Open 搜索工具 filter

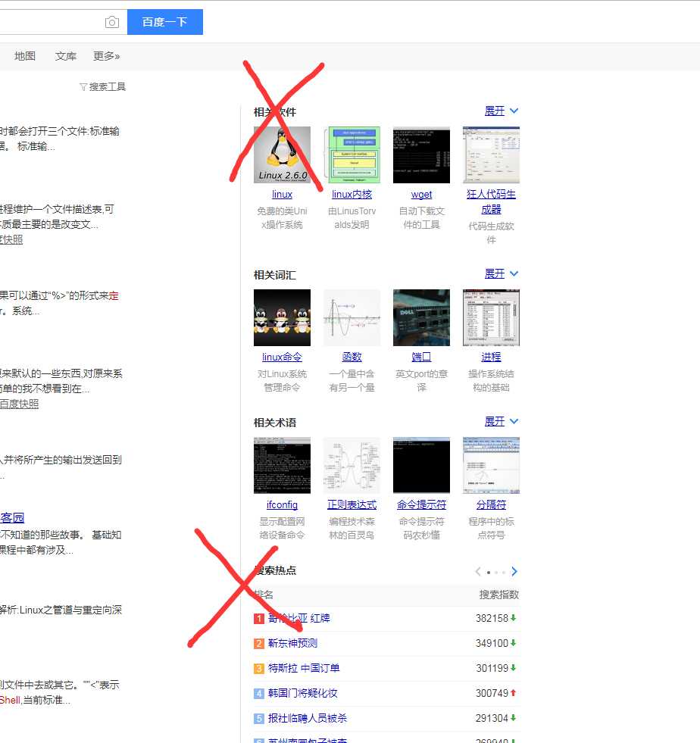(103, 86)
